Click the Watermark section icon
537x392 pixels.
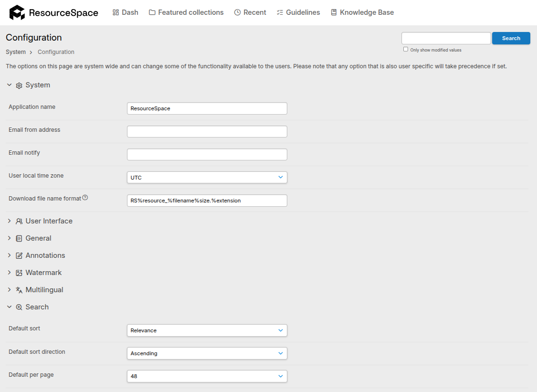pos(19,273)
